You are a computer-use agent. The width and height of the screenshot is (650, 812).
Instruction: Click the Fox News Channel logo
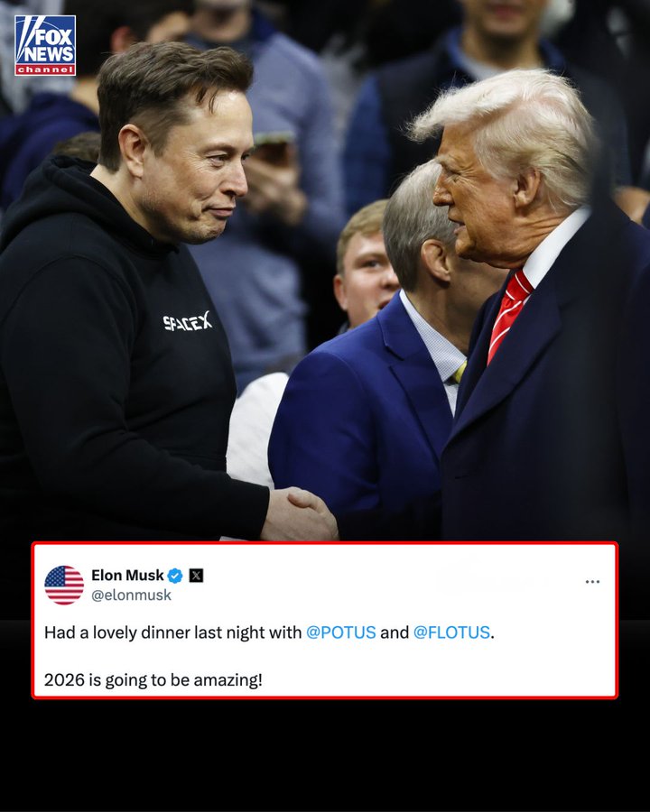(45, 46)
